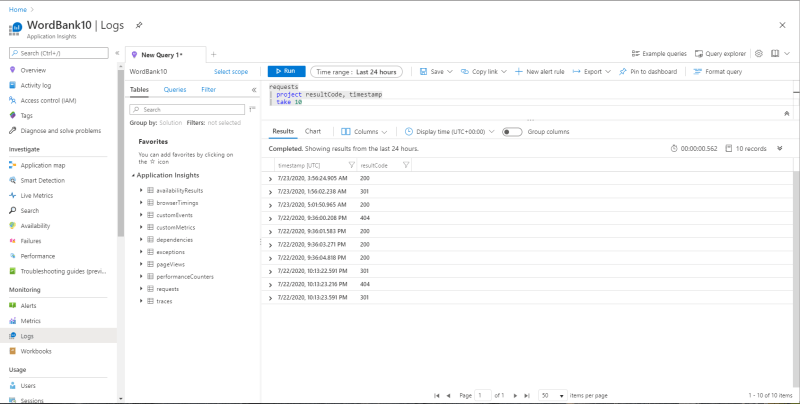Viewport: 800px width, 404px height.
Task: Open the docs book icon
Action: click(775, 54)
